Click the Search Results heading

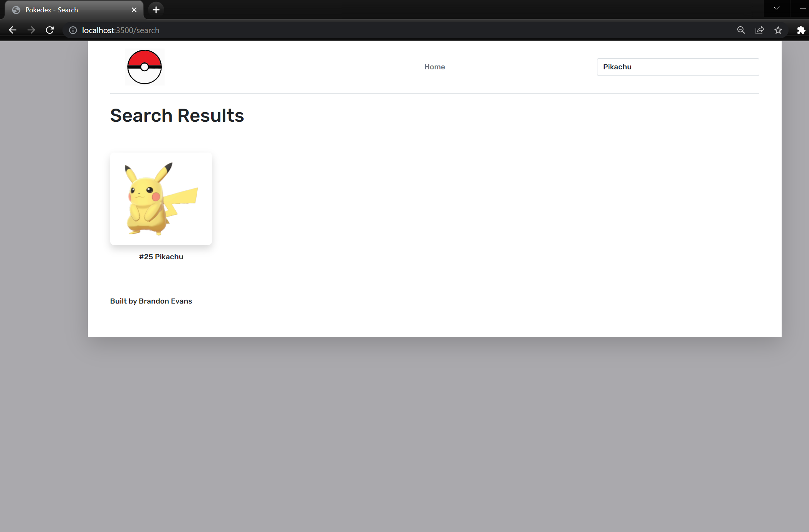[x=177, y=115]
